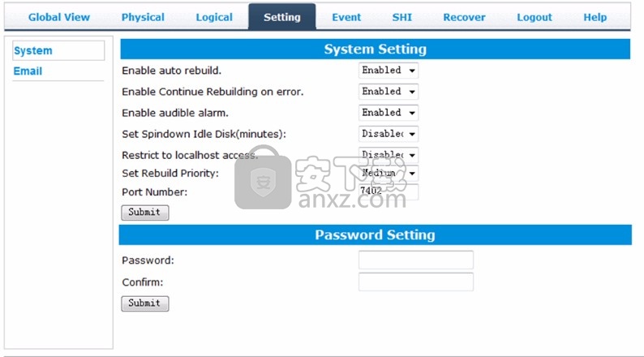Open the Help page
This screenshot has width=644, height=357.
[x=595, y=17]
